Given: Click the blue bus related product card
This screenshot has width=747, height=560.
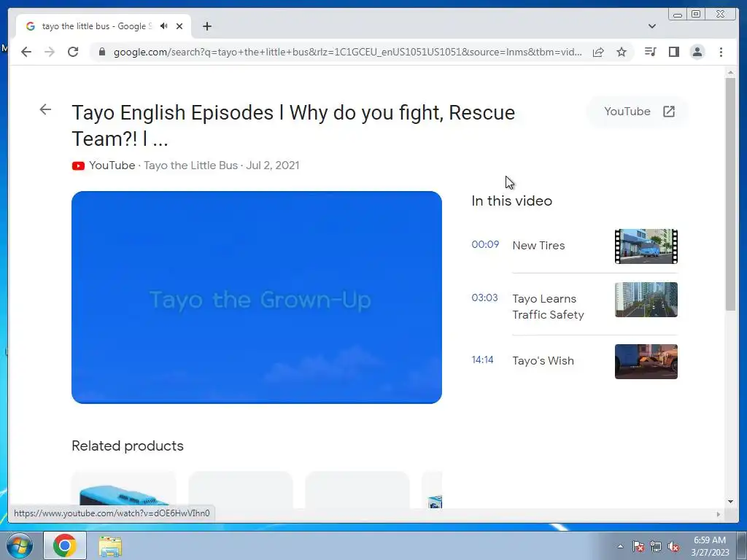Looking at the screenshot, I should point(124,490).
